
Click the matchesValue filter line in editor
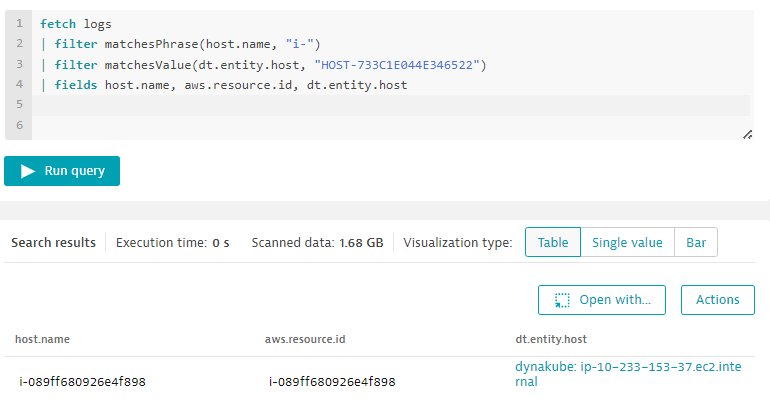point(260,65)
